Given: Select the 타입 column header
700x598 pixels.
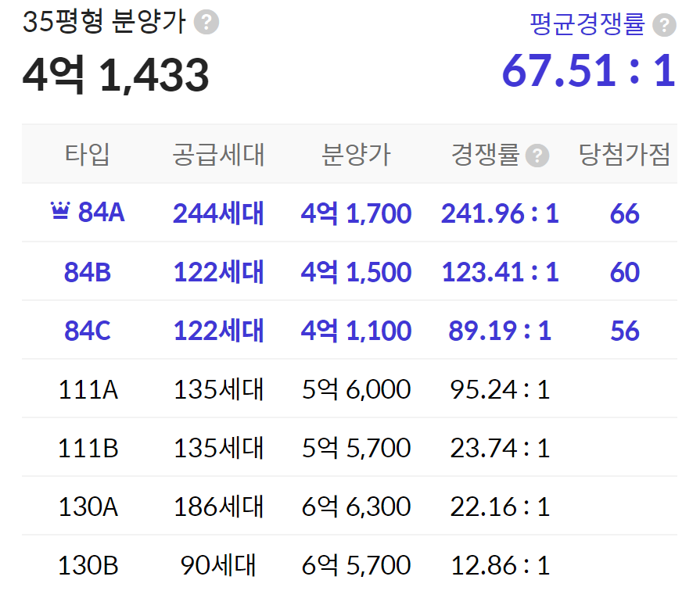Looking at the screenshot, I should 88,155.
